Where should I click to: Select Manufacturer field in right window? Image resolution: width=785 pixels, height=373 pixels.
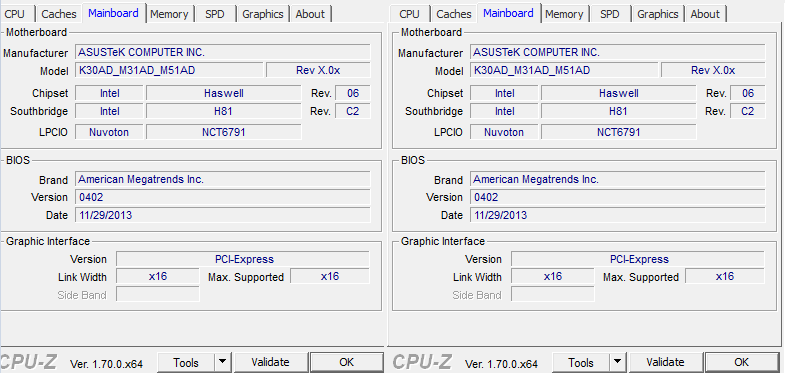tap(618, 52)
